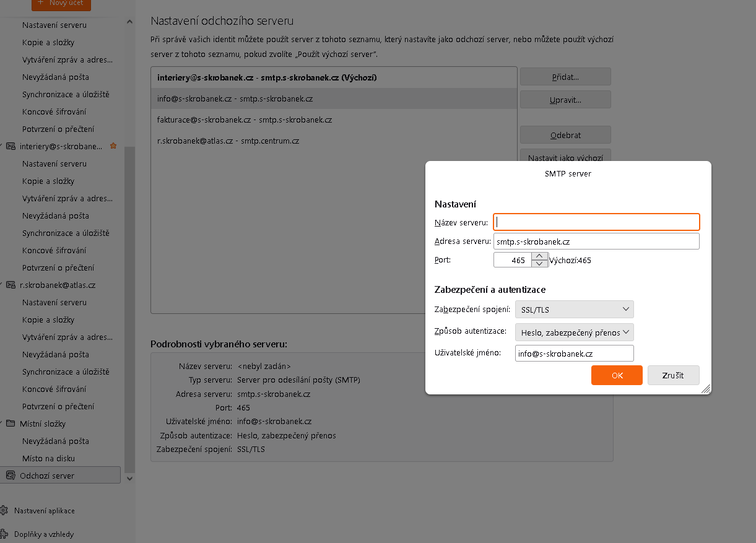Image resolution: width=756 pixels, height=543 pixels.
Task: Open Kopie a složky under interiery account
Action: tap(48, 181)
